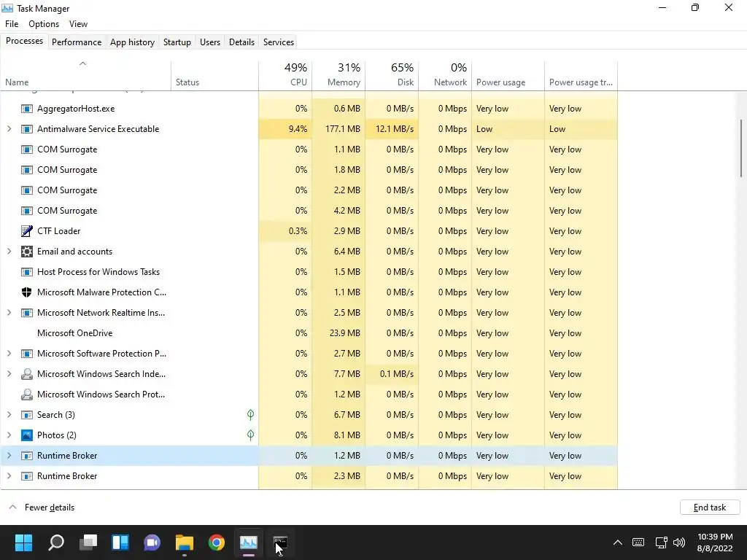The image size is (747, 560).
Task: Expand the Search (3) process group
Action: coord(9,415)
